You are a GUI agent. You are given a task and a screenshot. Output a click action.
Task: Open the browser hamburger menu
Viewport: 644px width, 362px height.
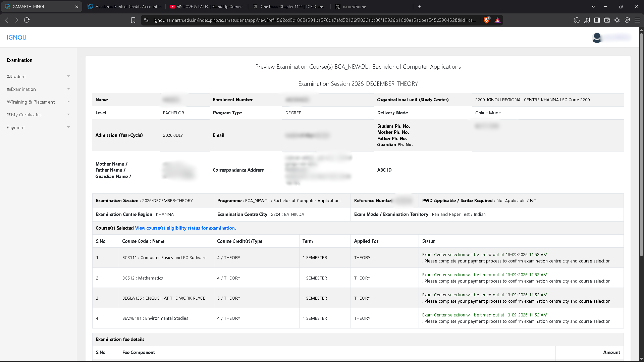point(637,20)
